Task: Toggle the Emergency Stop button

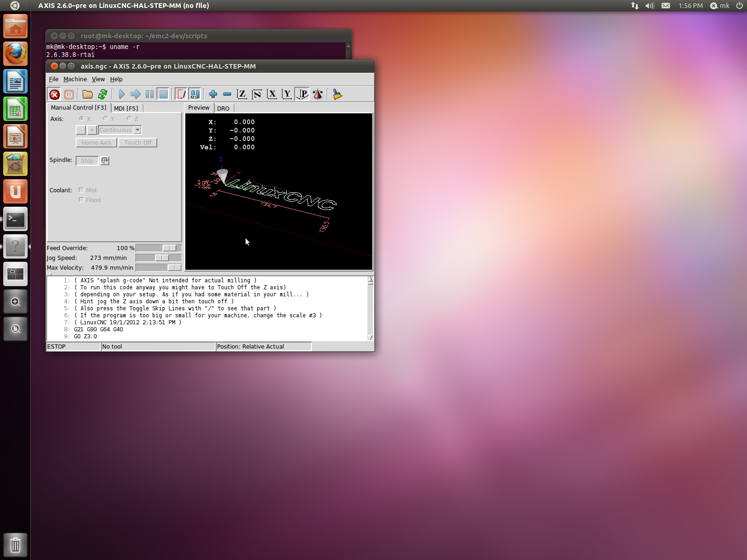Action: point(55,95)
